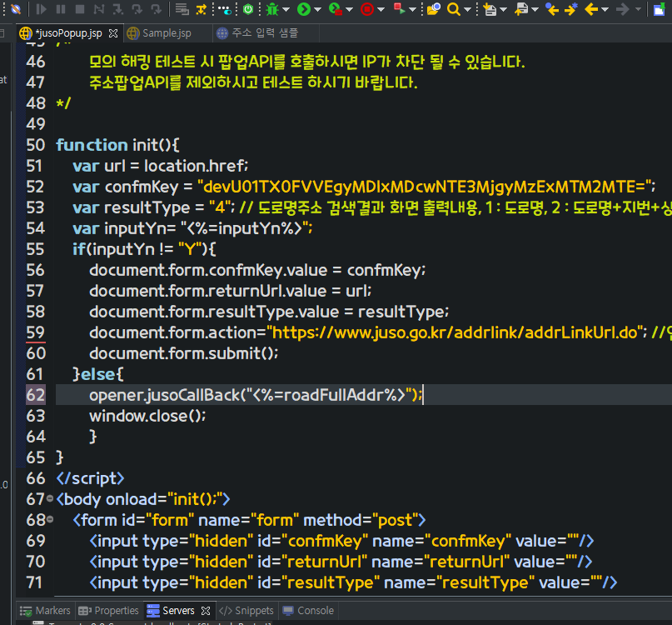Click the Suspend debug button

(x=61, y=9)
